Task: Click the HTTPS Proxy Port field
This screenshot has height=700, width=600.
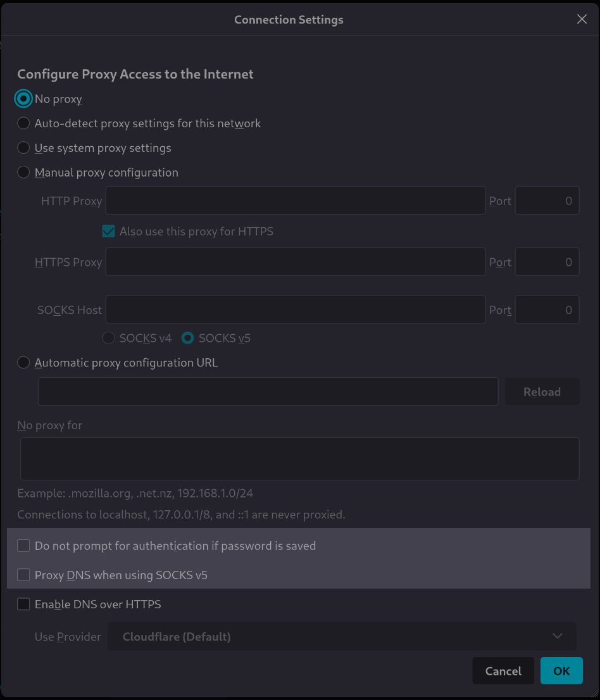Action: [x=547, y=261]
